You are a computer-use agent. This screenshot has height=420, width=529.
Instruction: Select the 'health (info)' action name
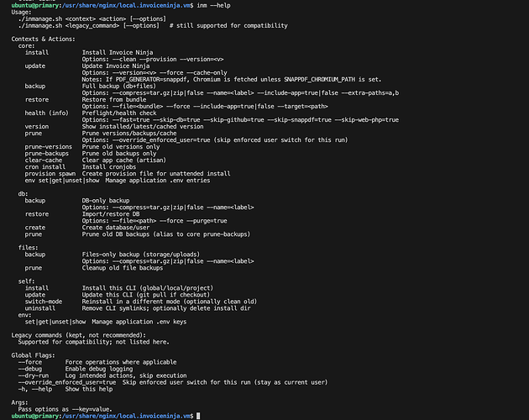[46, 113]
